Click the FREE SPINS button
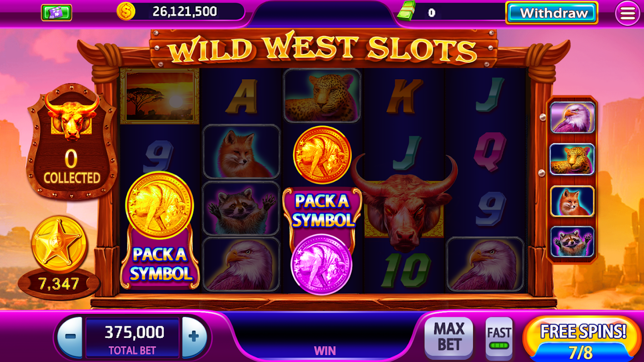The width and height of the screenshot is (644, 362). click(583, 338)
